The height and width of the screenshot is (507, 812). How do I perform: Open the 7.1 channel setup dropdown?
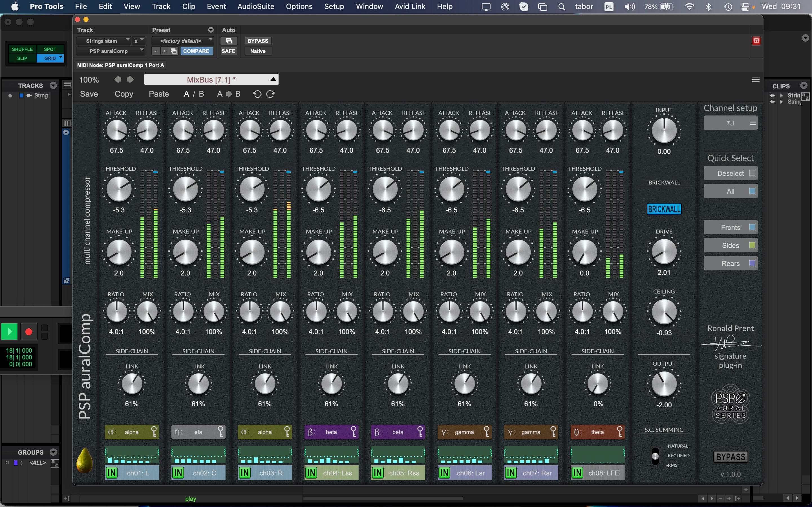click(x=731, y=123)
